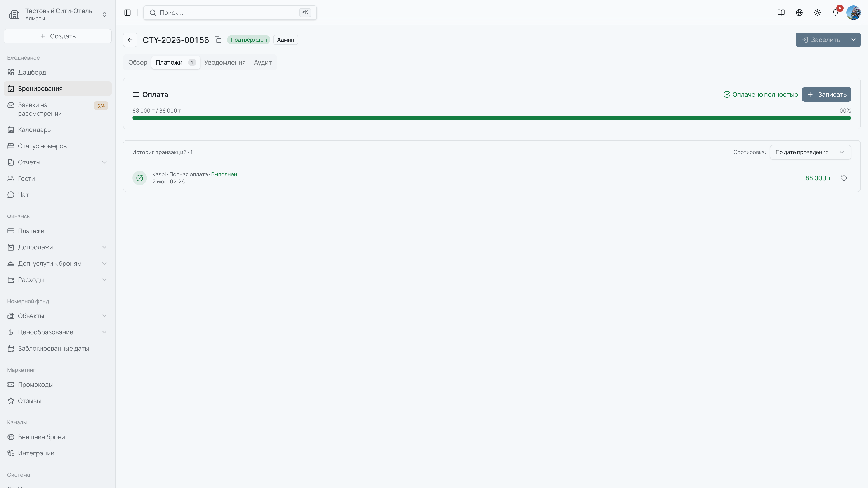The height and width of the screenshot is (488, 868).
Task: Open Заблокированные даты page
Action: click(x=58, y=348)
